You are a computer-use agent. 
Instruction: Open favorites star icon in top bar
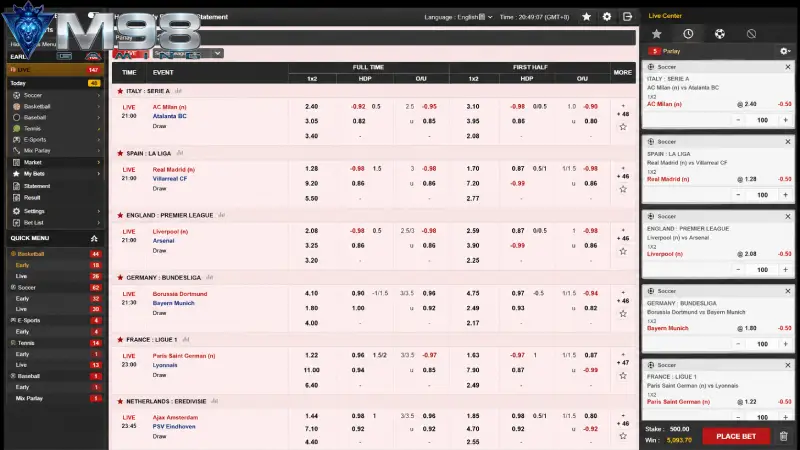[x=586, y=17]
